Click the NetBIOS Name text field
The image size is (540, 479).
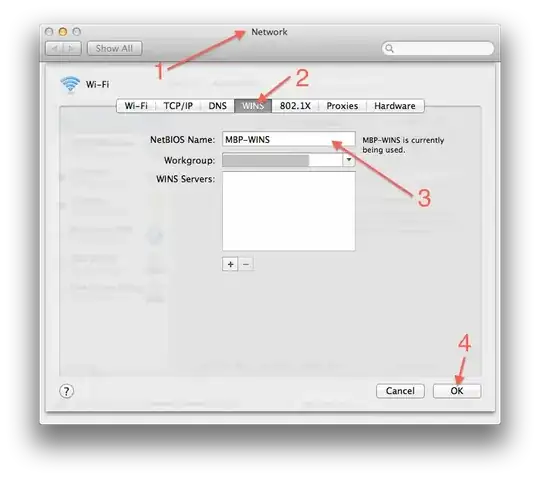click(289, 139)
